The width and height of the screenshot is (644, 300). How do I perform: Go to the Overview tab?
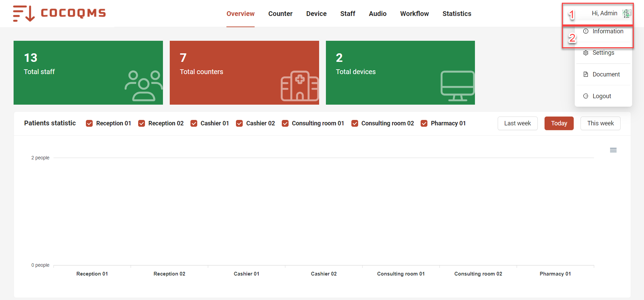pos(240,14)
